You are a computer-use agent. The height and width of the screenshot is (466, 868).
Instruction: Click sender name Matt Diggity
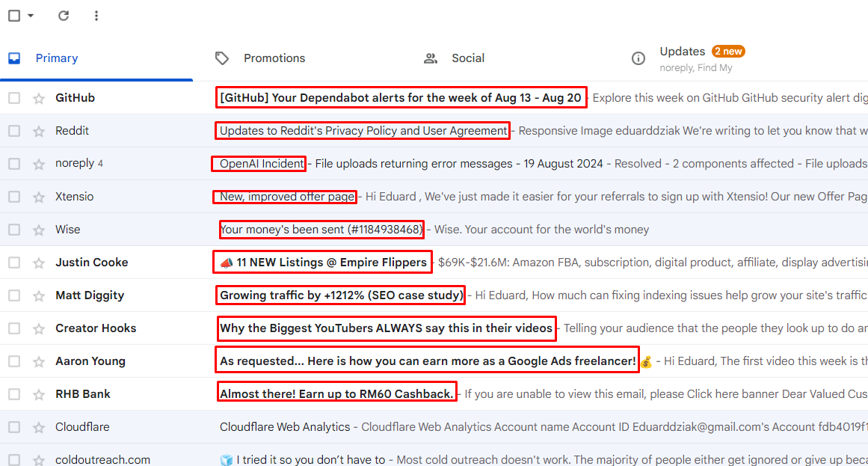90,295
